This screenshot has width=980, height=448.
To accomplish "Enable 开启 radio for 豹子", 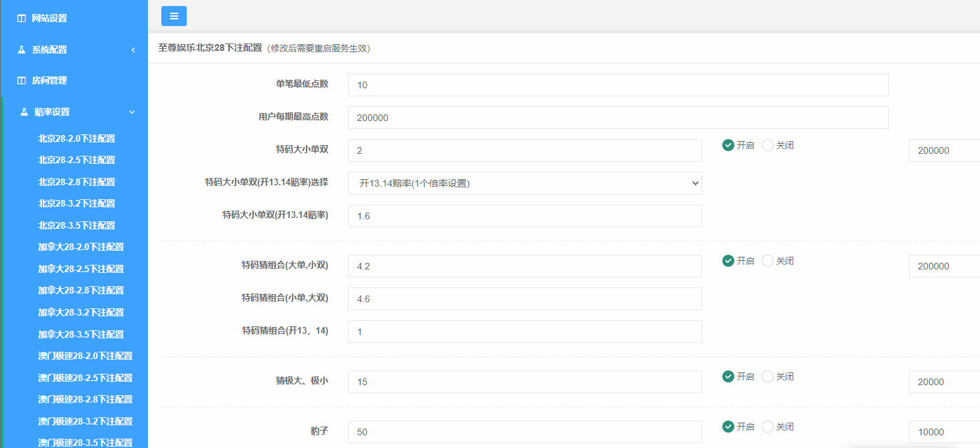I will (x=728, y=427).
